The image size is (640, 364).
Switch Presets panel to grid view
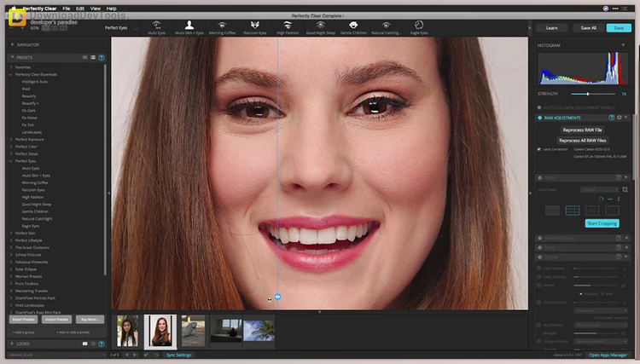84,57
